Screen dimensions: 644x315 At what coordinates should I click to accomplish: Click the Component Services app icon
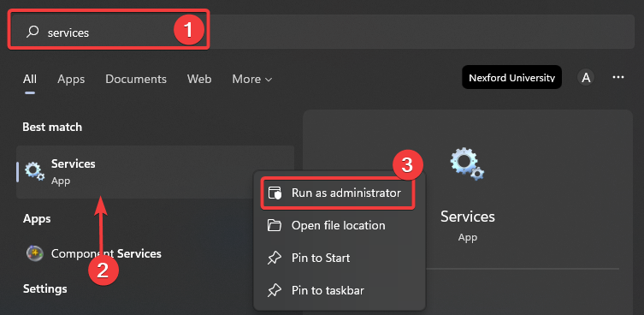coord(35,253)
